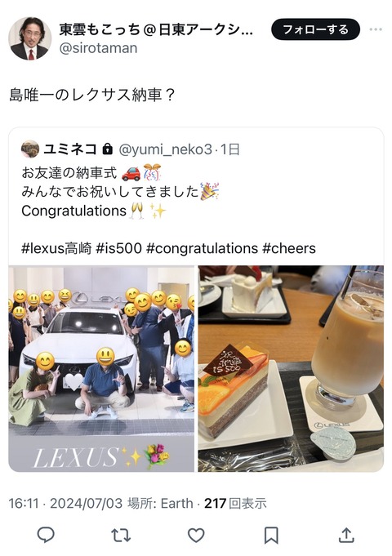
Task: Tap the ユミネコ small profile avatar
Action: [x=30, y=149]
